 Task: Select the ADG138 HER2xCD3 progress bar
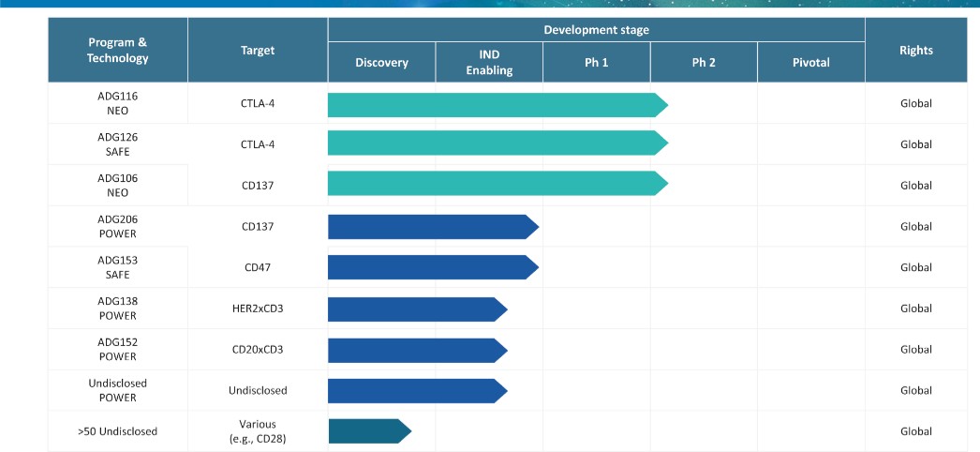tap(418, 309)
